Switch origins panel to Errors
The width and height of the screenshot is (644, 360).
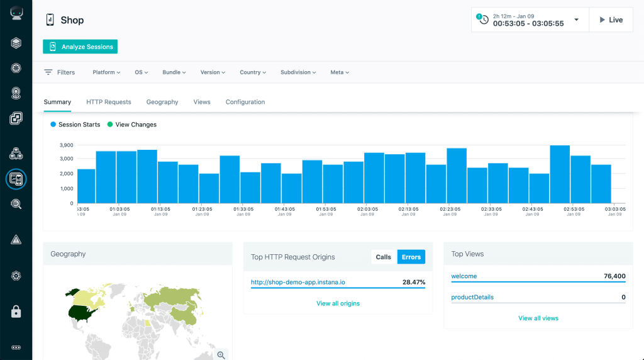click(x=411, y=257)
